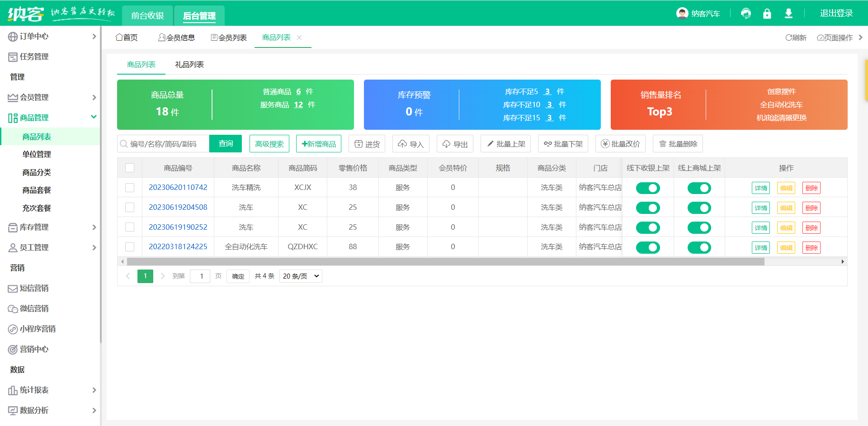
Task: Click the download icon in the top bar
Action: coord(788,13)
